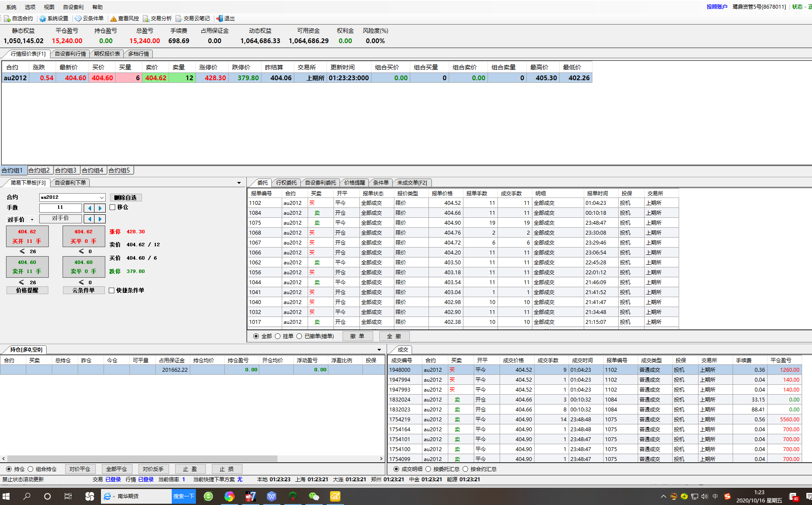Tick the 移仓 checkbox
Image resolution: width=812 pixels, height=505 pixels.
[x=113, y=207]
